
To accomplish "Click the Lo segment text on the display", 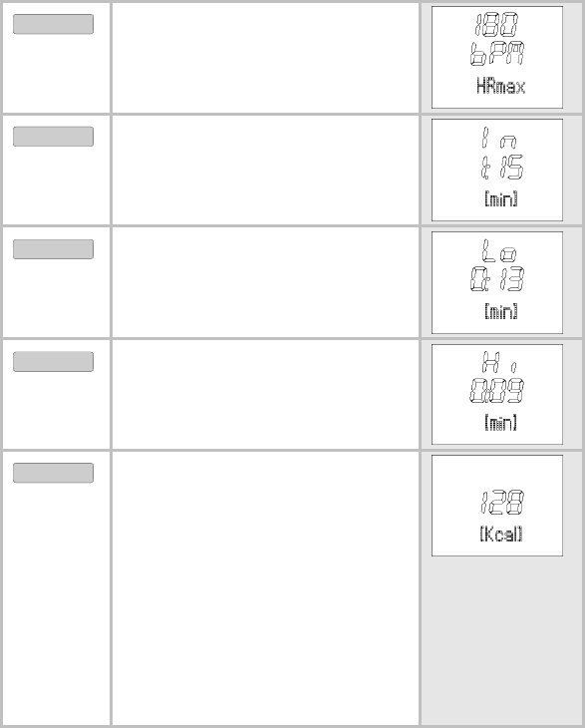I will [x=499, y=250].
